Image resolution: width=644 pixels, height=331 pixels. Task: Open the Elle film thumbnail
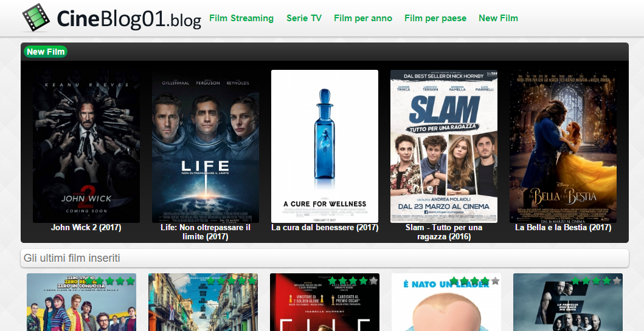[x=325, y=302]
